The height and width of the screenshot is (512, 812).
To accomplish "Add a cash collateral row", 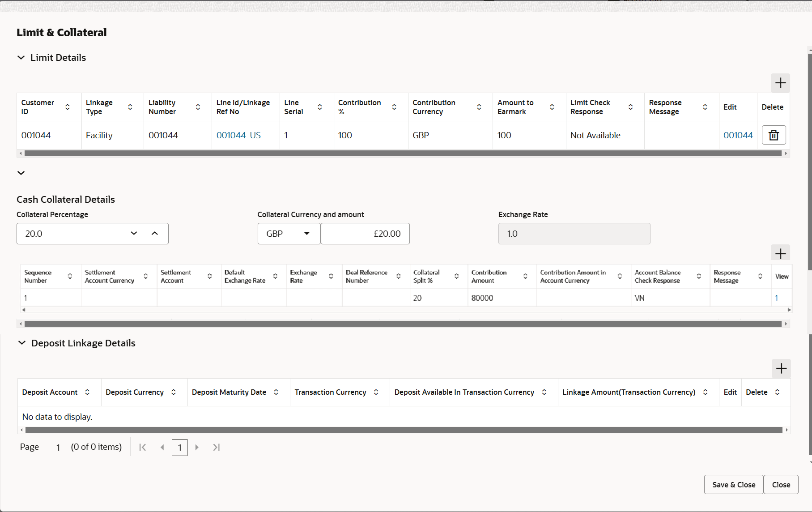I will pos(780,254).
